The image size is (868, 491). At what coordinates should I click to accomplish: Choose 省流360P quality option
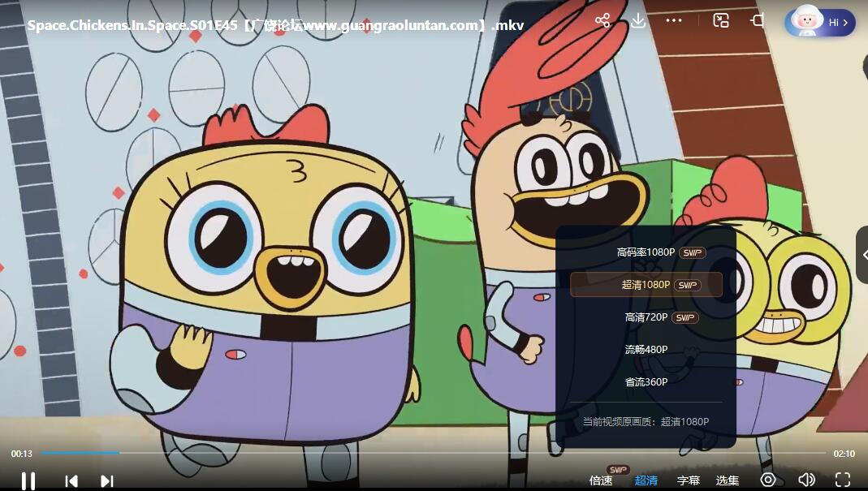coord(646,382)
